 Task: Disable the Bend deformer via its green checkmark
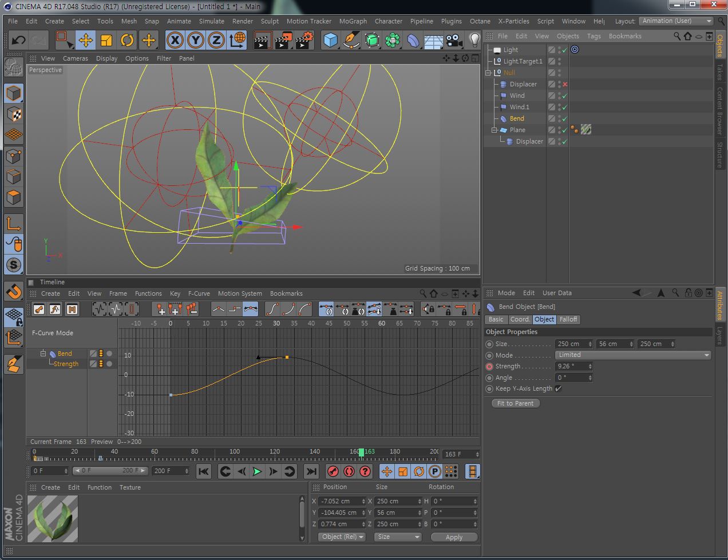(565, 118)
